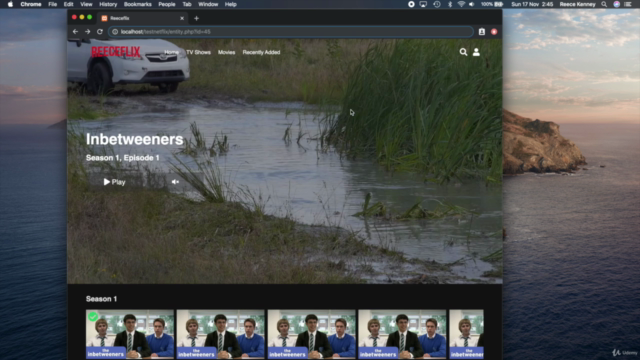Screen dimensions: 640x360
Task: Open a new tab with the plus button
Action: click(196, 18)
